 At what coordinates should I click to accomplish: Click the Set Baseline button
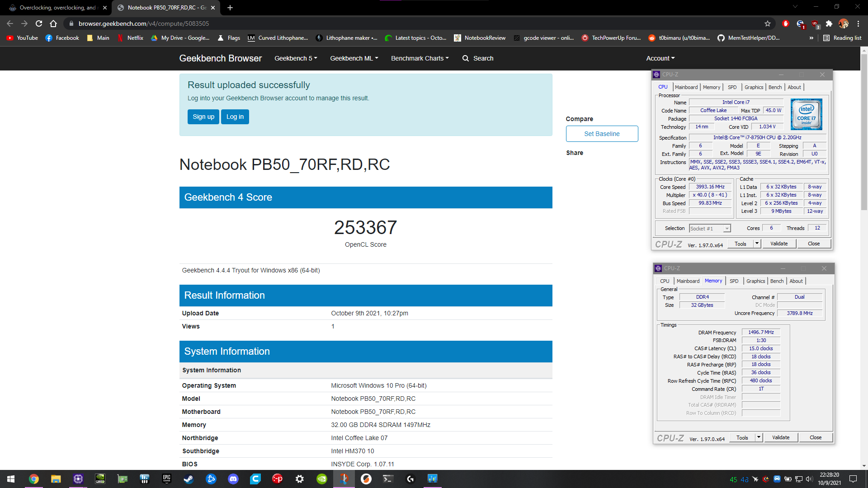click(x=602, y=134)
